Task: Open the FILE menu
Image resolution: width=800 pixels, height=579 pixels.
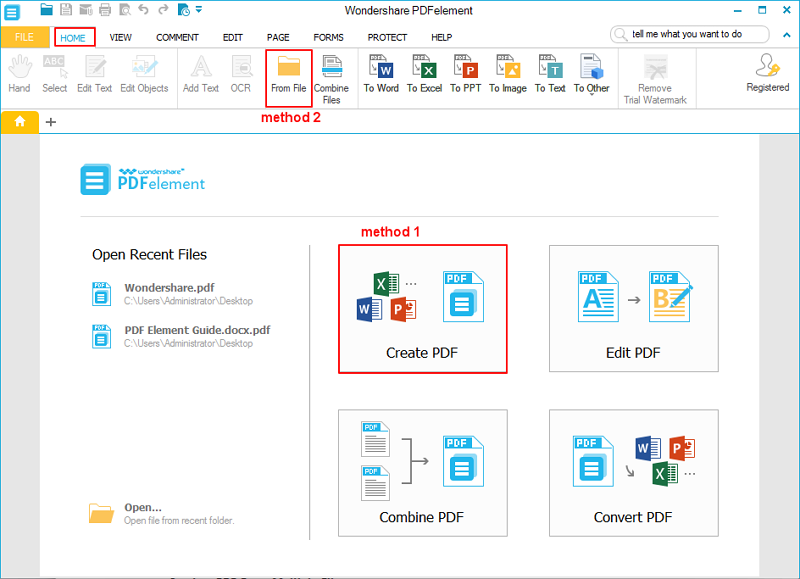Action: pos(24,37)
